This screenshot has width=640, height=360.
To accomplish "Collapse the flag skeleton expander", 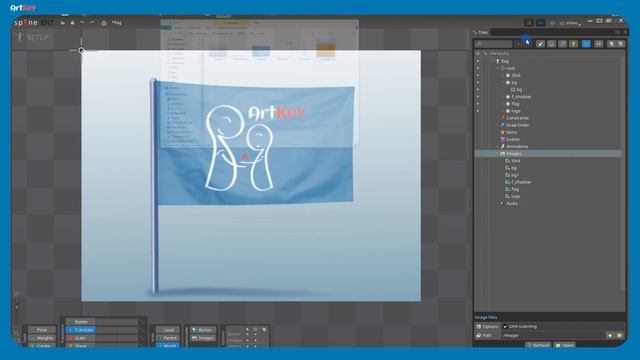I will (492, 61).
